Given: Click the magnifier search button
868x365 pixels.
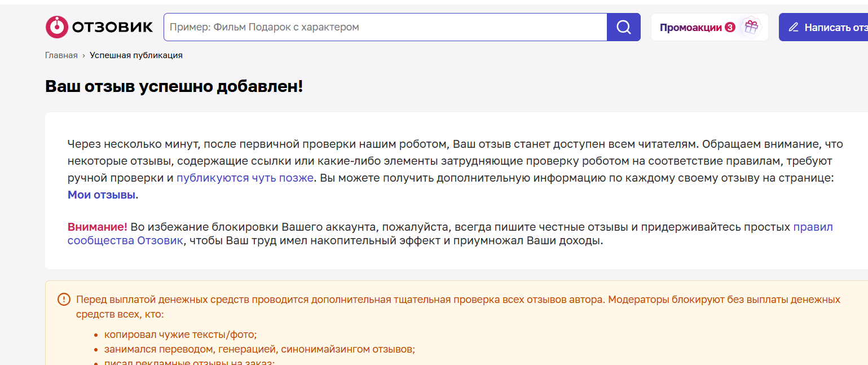Looking at the screenshot, I should pos(624,27).
